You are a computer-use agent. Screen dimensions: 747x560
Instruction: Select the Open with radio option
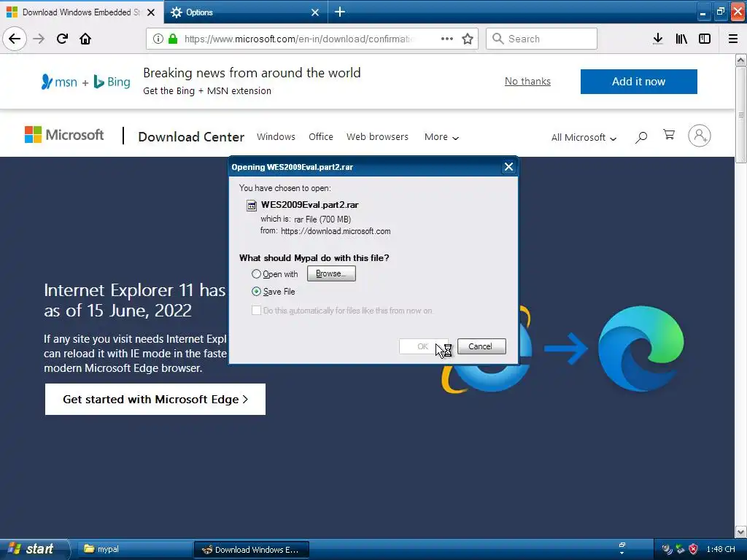[x=256, y=274]
